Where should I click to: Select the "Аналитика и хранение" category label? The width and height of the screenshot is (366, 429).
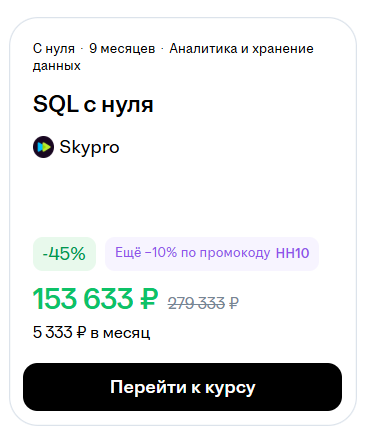(241, 49)
